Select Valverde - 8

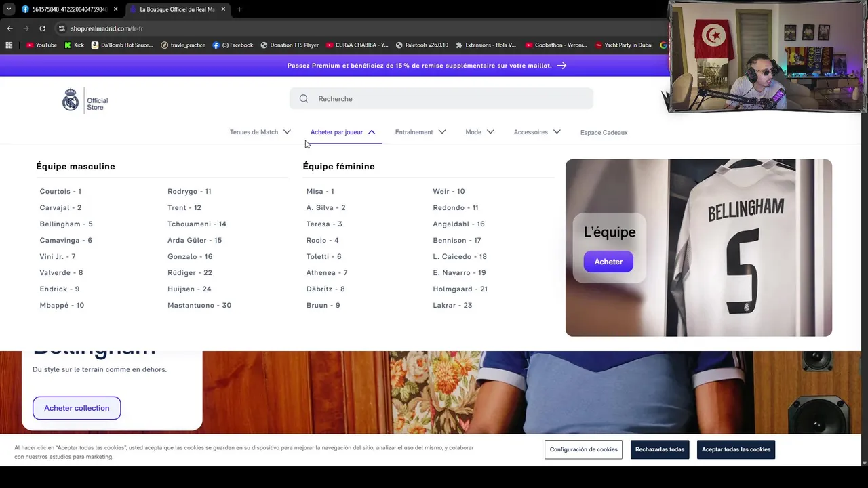pos(61,273)
